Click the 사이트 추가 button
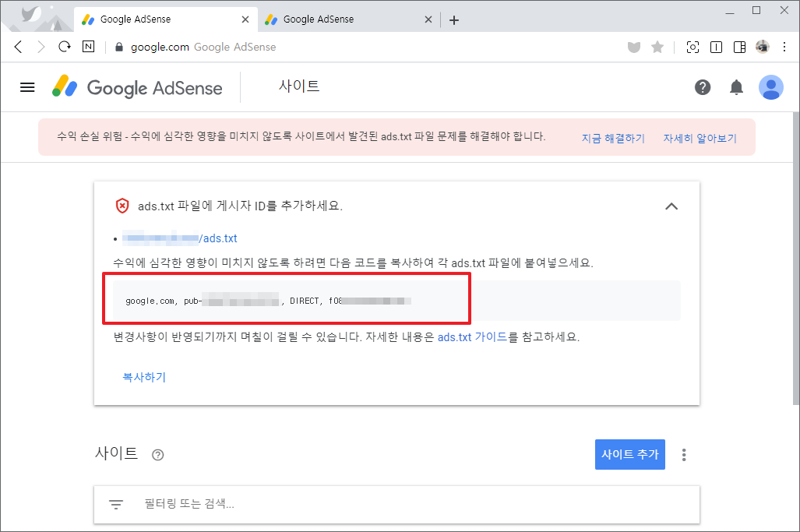The image size is (800, 532). [x=630, y=454]
